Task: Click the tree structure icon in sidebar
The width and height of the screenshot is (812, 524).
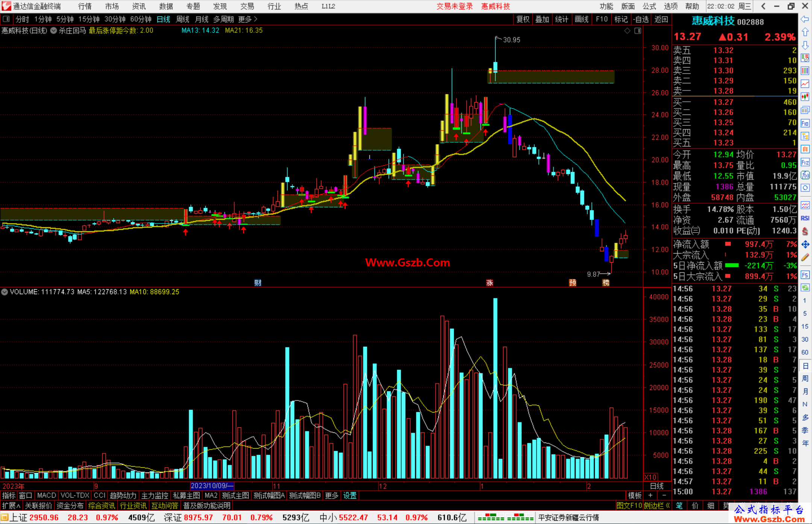Action: click(805, 136)
